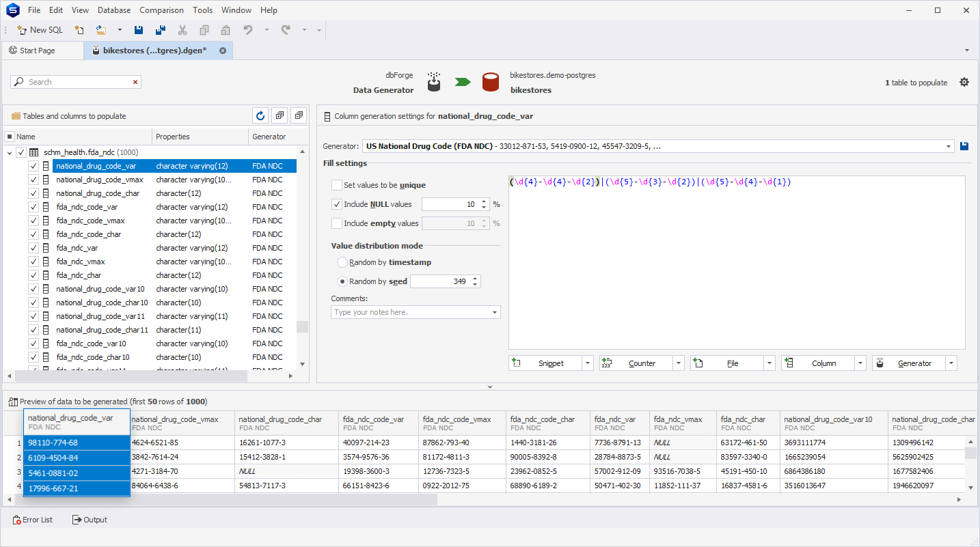The image size is (980, 547).
Task: Select Random by seed option
Action: click(342, 281)
